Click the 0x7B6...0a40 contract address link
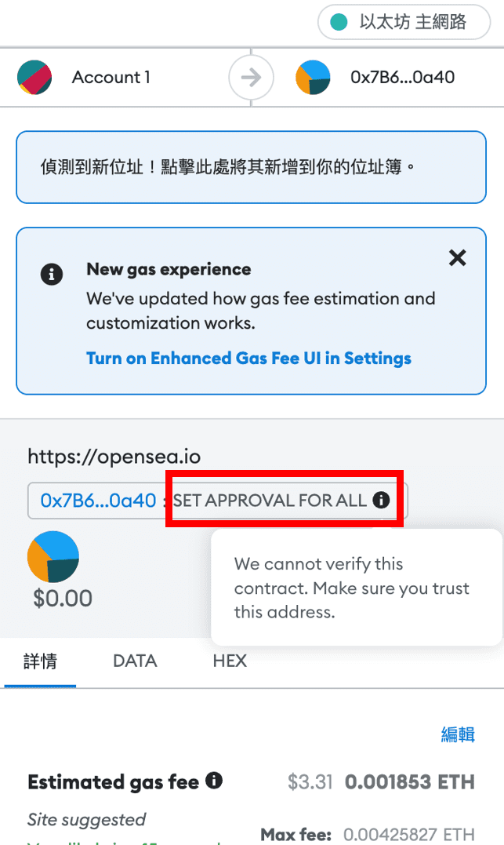Viewport: 504px width, 845px height. (x=98, y=501)
